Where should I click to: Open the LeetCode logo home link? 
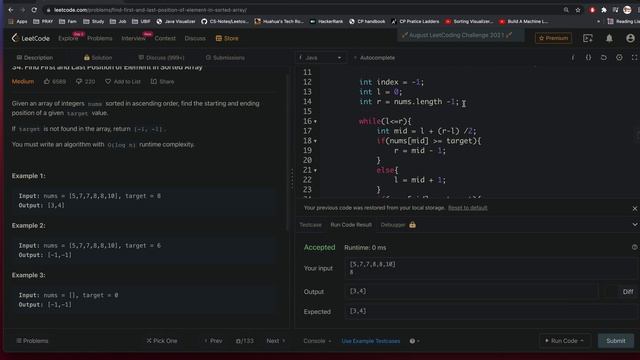tap(31, 38)
